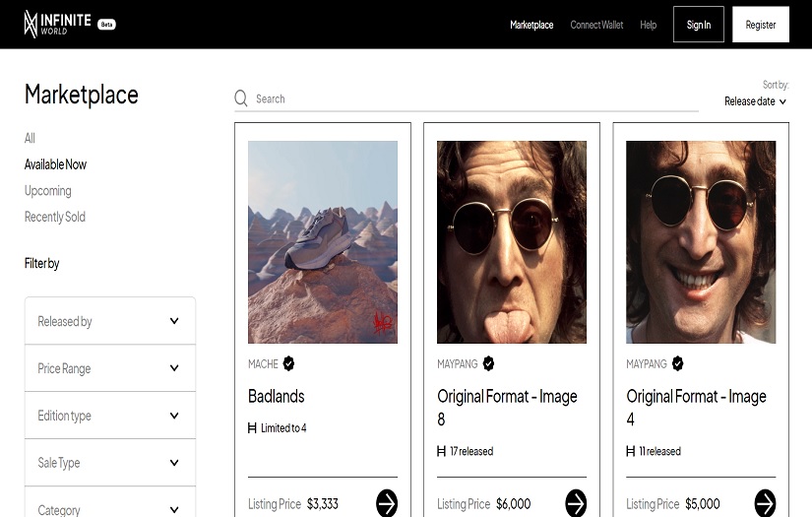Screen dimensions: 812x517
Task: Click the edition icon beside Limited to 4
Action: [x=252, y=428]
